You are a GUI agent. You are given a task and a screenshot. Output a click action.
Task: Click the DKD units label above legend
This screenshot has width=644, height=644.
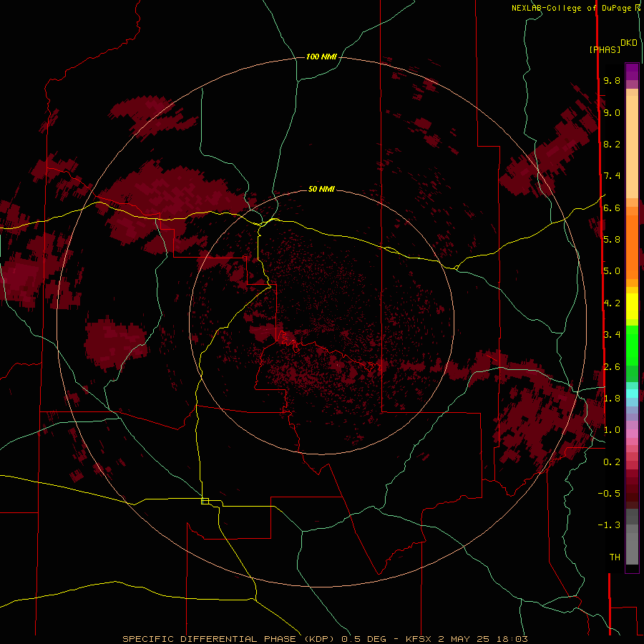click(629, 43)
